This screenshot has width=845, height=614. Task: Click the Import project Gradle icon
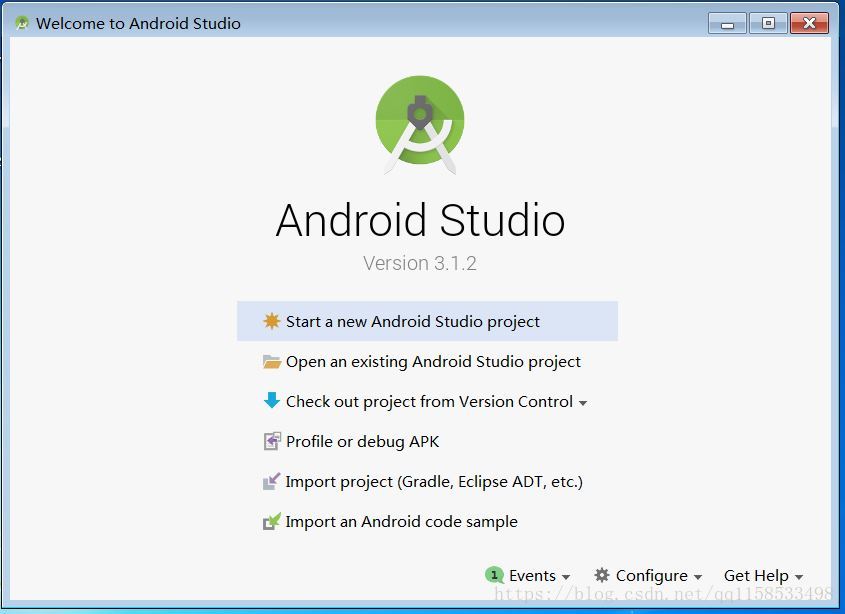272,481
